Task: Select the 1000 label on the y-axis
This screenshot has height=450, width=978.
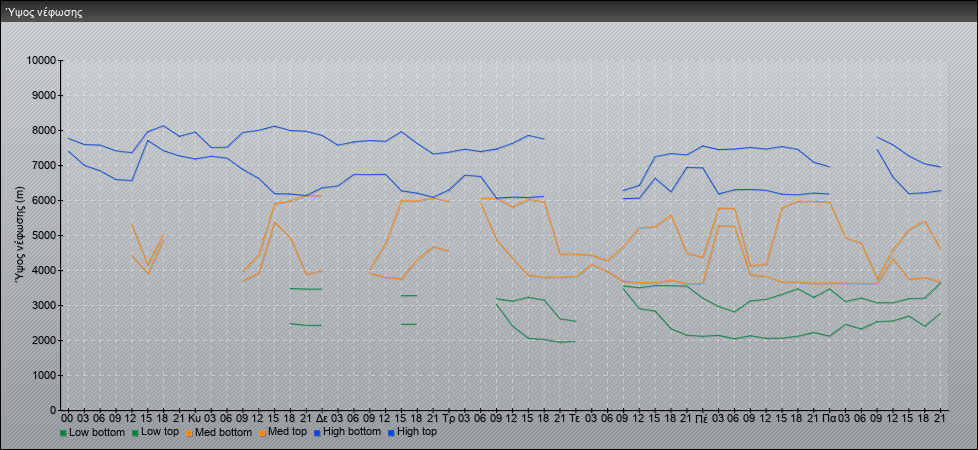Action: (x=44, y=375)
